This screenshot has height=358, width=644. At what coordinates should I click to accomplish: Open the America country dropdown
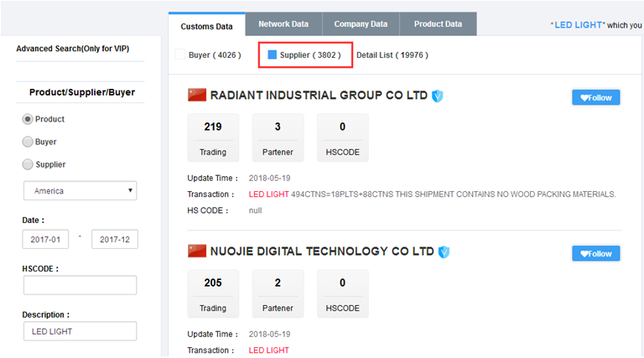click(80, 191)
